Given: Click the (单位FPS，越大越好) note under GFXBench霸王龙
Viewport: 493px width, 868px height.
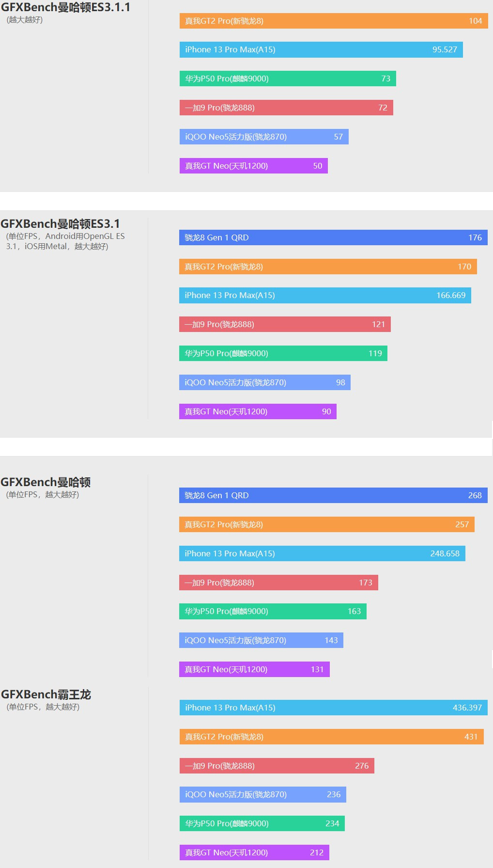Looking at the screenshot, I should (43, 707).
